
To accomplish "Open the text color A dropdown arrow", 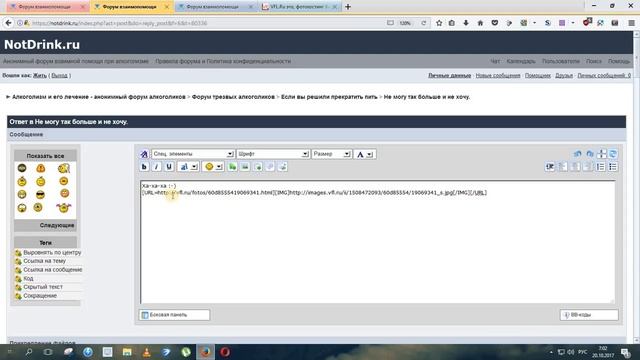I will click(369, 154).
